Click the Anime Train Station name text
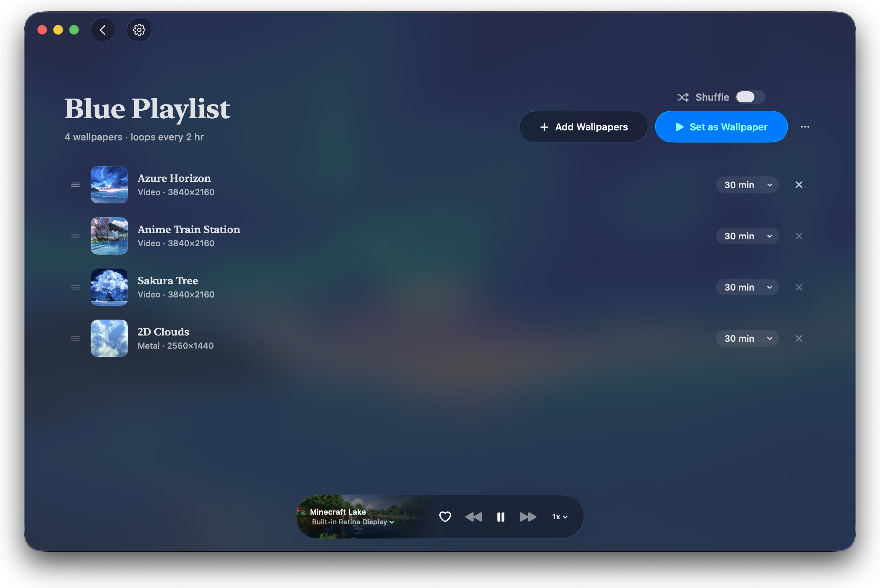The width and height of the screenshot is (880, 588). click(x=189, y=229)
